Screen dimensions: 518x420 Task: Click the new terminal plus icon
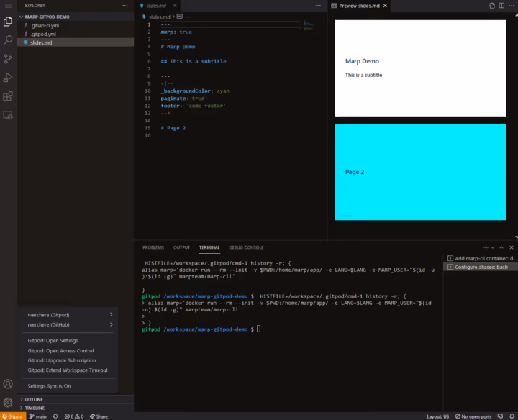[x=486, y=247]
